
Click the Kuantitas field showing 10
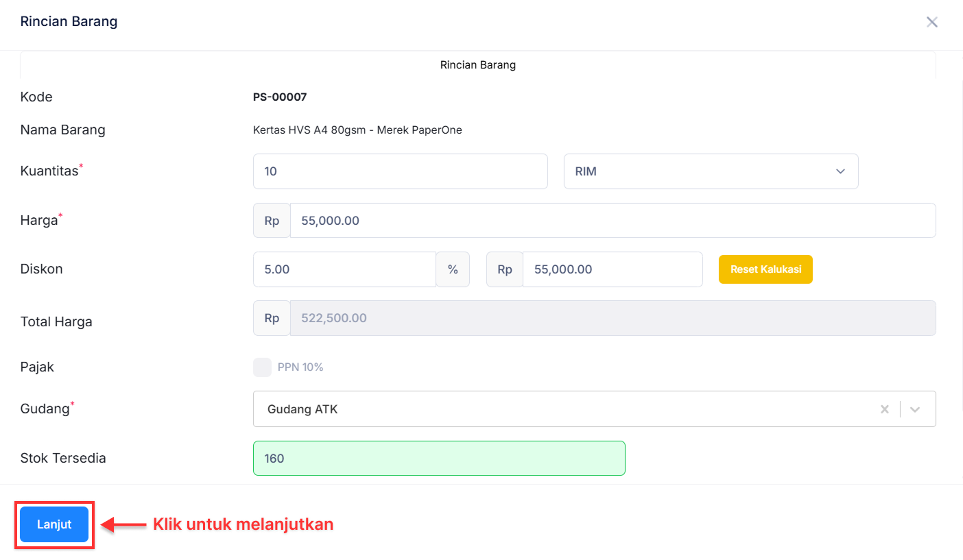coord(401,171)
